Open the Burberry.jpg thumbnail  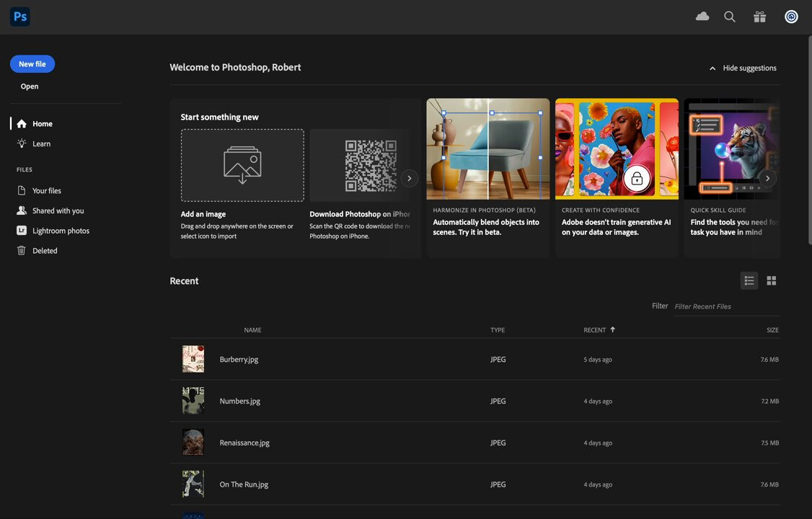193,359
